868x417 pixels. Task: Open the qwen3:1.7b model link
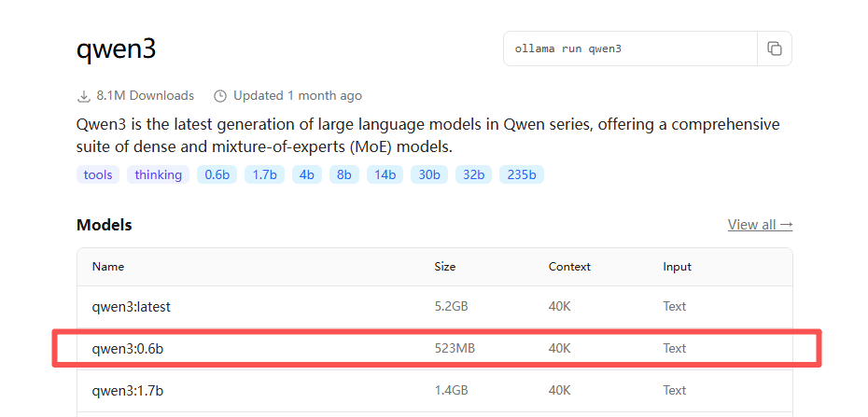128,390
